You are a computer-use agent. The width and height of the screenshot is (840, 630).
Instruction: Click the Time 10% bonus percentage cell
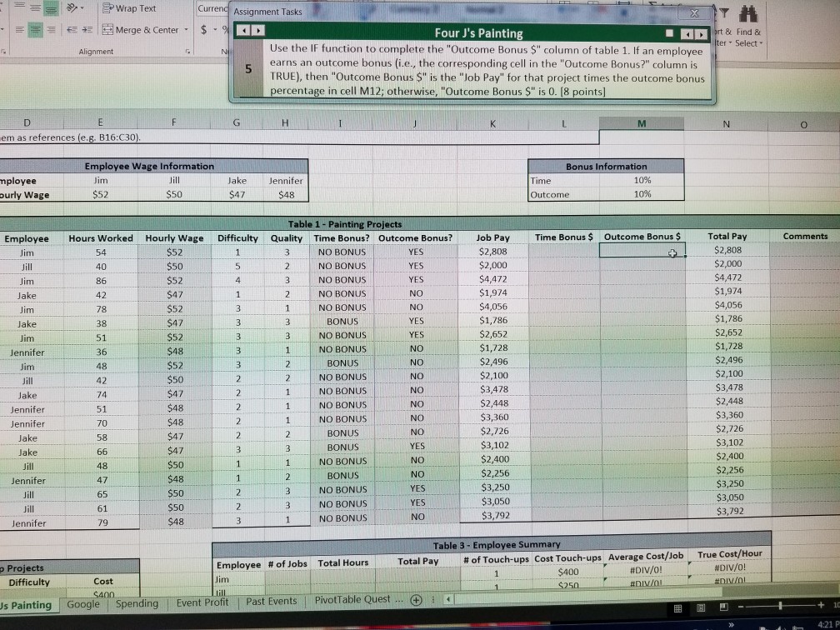(642, 180)
